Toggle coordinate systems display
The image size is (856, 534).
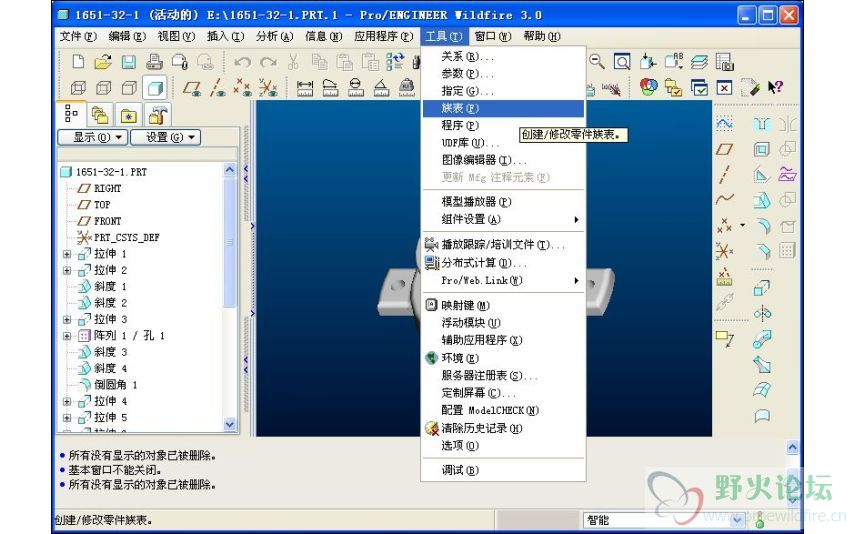(x=268, y=87)
